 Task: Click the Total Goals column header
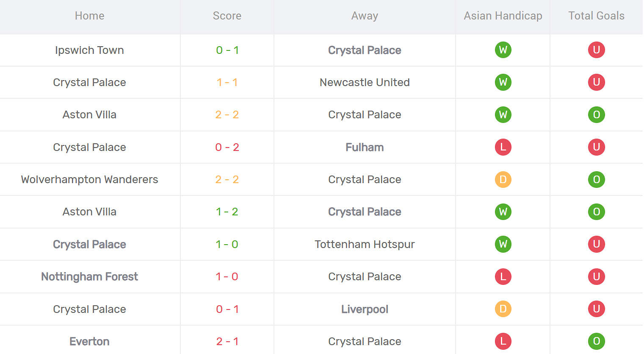[596, 16]
